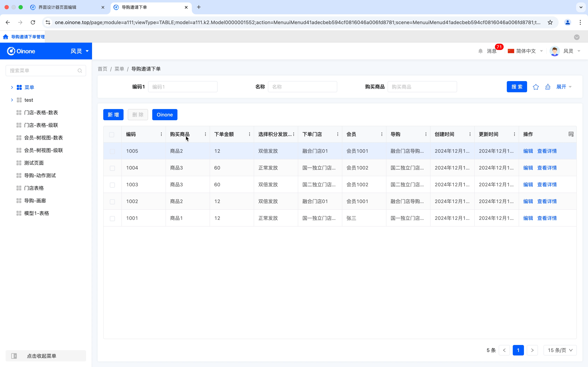Click the home icon in the tab bar

pyautogui.click(x=6, y=37)
